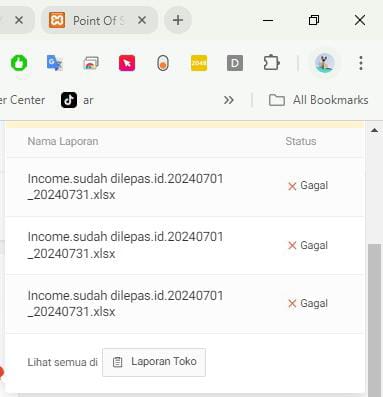Click the third row's Gagal status
Screen dimensions: 383x397
(x=308, y=303)
